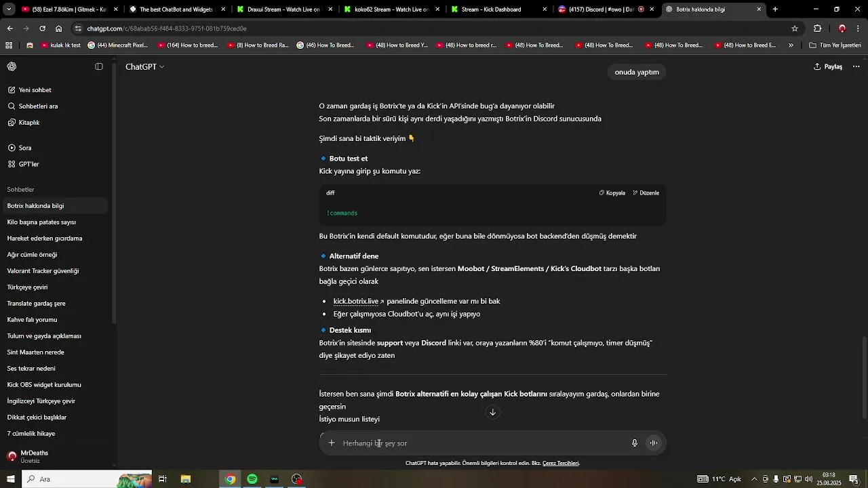Screen dimensions: 868x488
Task: Open Sint Maarten nerede conversation
Action: click(x=54, y=352)
